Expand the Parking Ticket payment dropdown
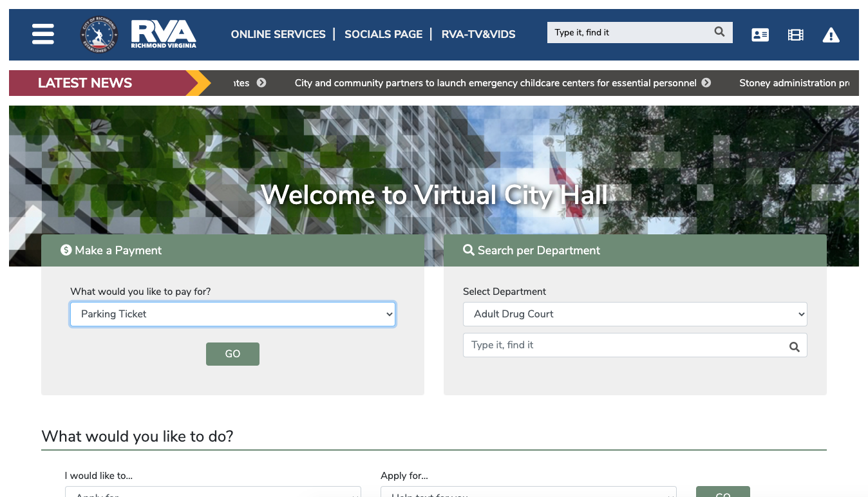This screenshot has height=497, width=868. pyautogui.click(x=232, y=314)
